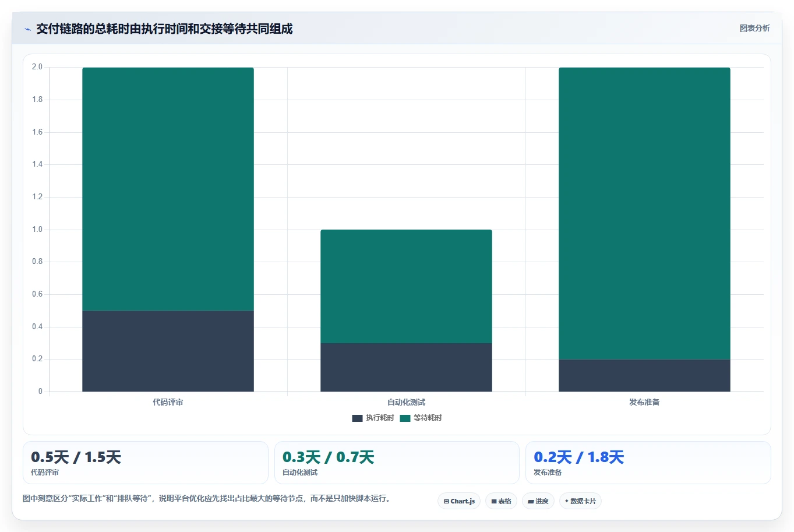Viewport: 794px width, 532px height.
Task: Click the dark 执行耗时 legend color box
Action: click(357, 418)
